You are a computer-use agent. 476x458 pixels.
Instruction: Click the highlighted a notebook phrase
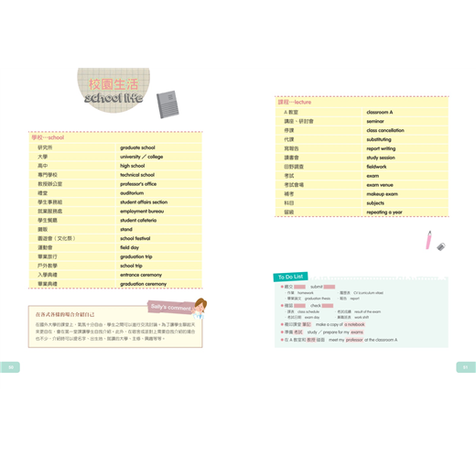tap(354, 324)
